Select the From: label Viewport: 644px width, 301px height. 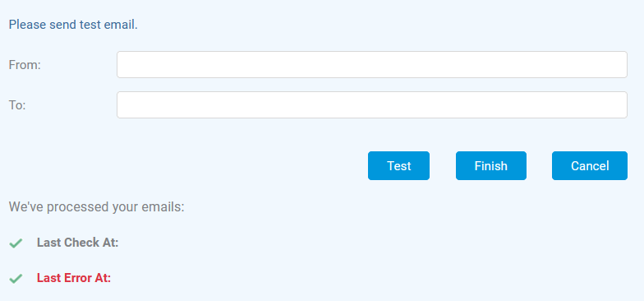tap(25, 65)
